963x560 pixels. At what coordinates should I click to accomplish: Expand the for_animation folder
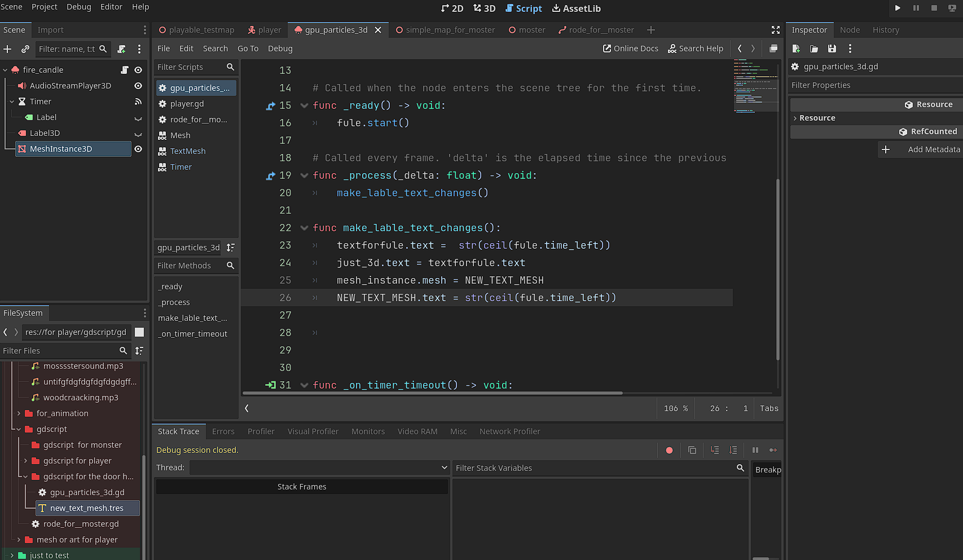click(x=19, y=413)
